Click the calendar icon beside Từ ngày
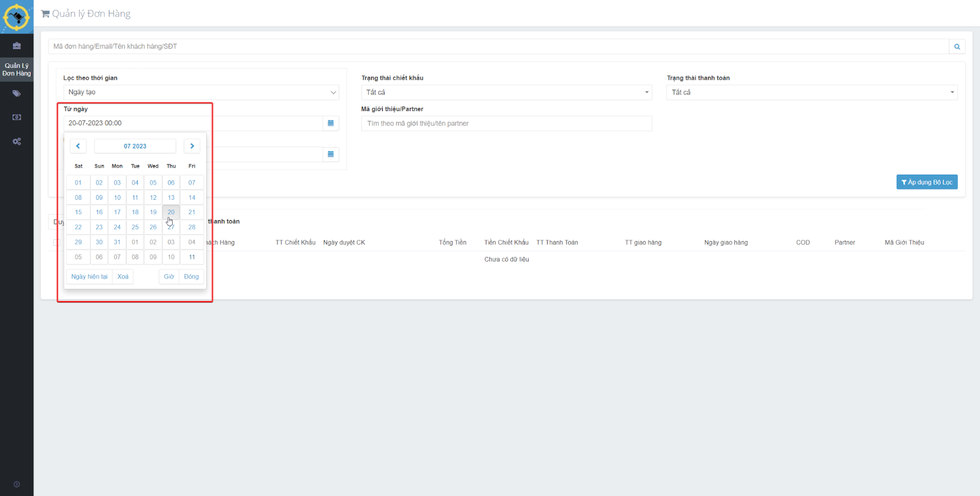Image resolution: width=980 pixels, height=496 pixels. (x=331, y=123)
